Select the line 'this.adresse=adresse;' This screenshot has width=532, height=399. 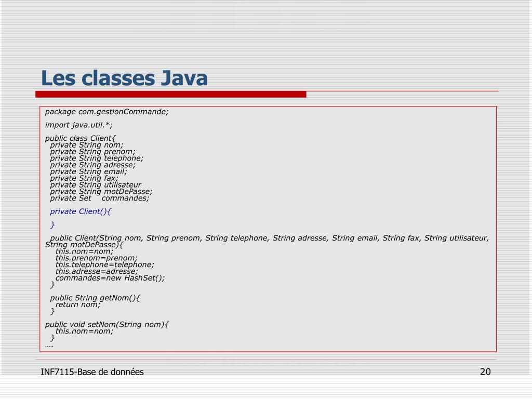[x=97, y=271]
